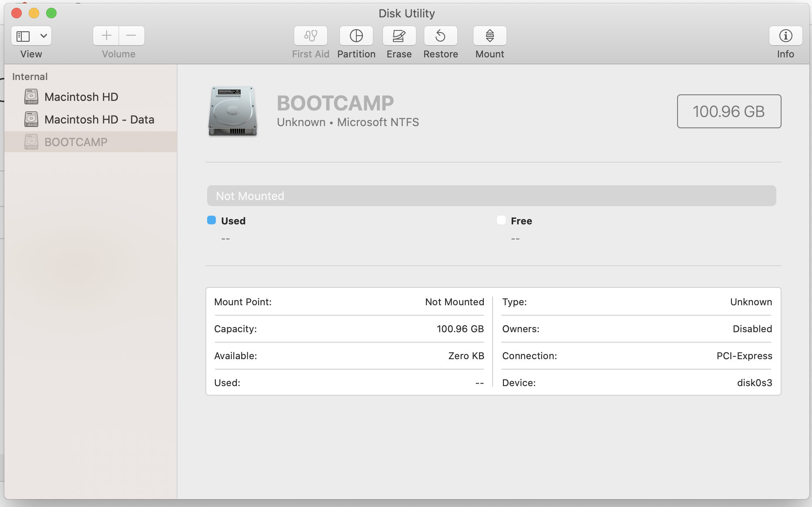Select BOOTCAMP volume in sidebar
This screenshot has height=507, width=812.
pyautogui.click(x=91, y=142)
